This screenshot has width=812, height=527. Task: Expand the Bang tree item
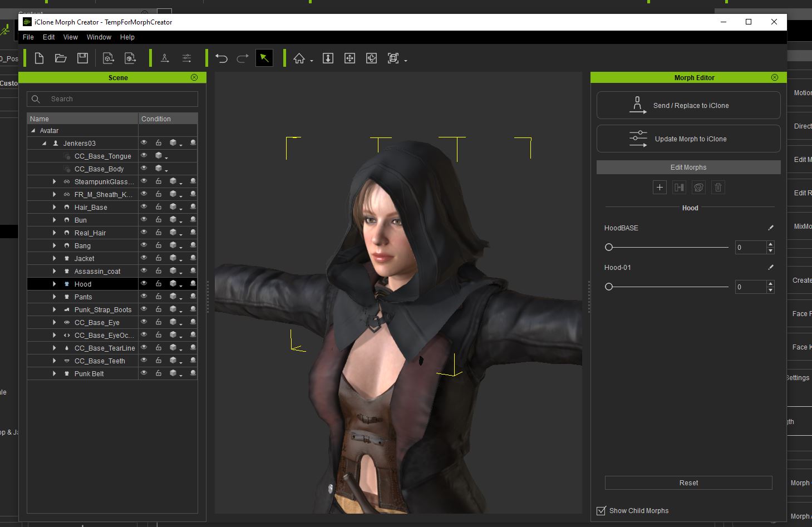click(54, 245)
